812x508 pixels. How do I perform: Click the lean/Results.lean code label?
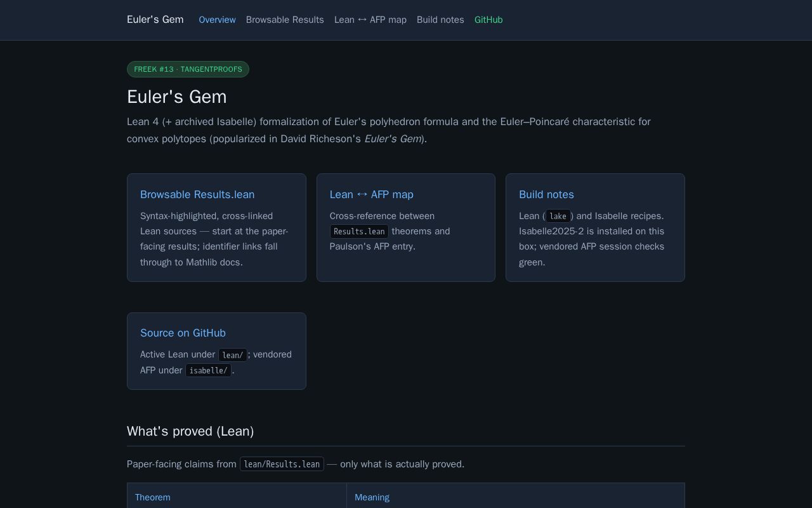point(282,464)
